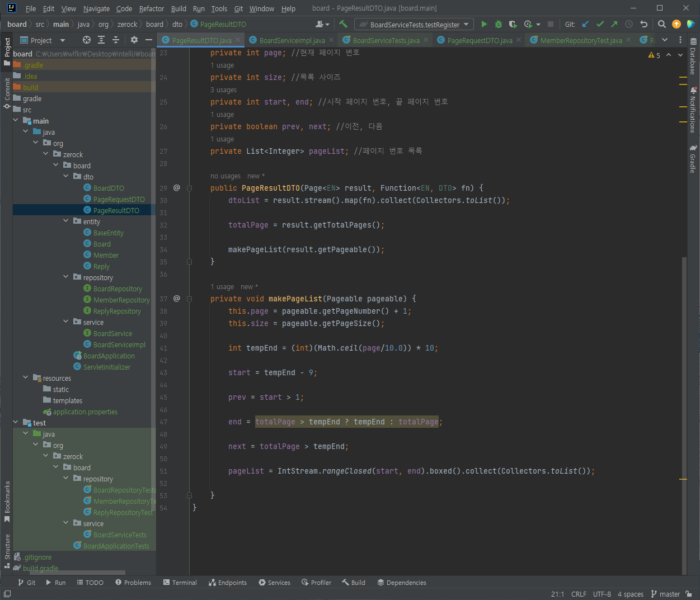Open Dependencies tool window button
Viewport: 700px width, 600px height.
(x=402, y=582)
